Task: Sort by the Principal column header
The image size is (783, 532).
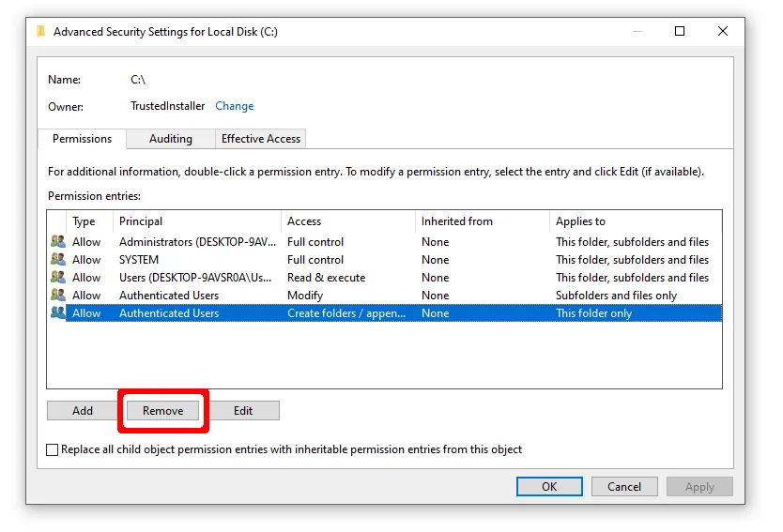Action: 197,221
